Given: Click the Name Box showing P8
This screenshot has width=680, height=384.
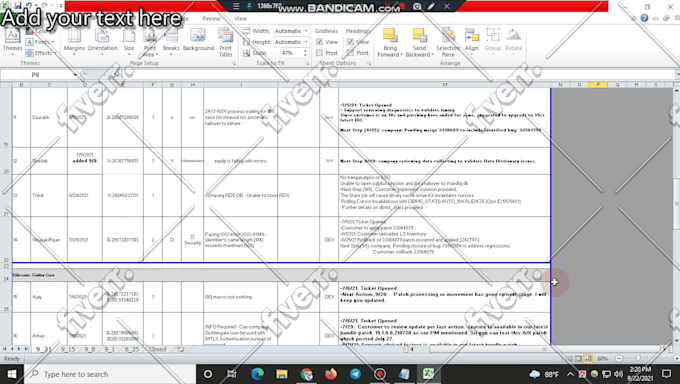Looking at the screenshot, I should click(36, 75).
